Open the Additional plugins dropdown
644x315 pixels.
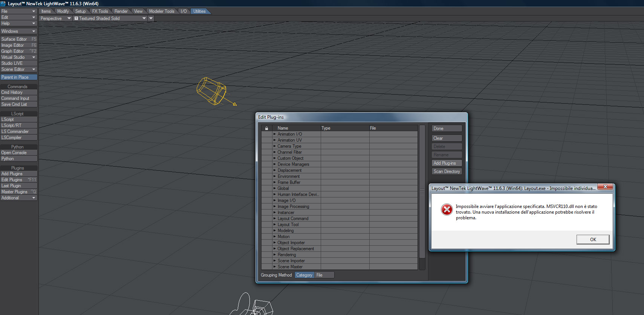(x=19, y=198)
